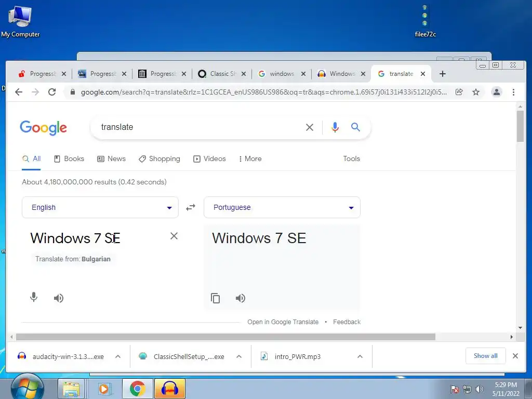The width and height of the screenshot is (532, 399).
Task: Select the News search filter
Action: tap(111, 159)
